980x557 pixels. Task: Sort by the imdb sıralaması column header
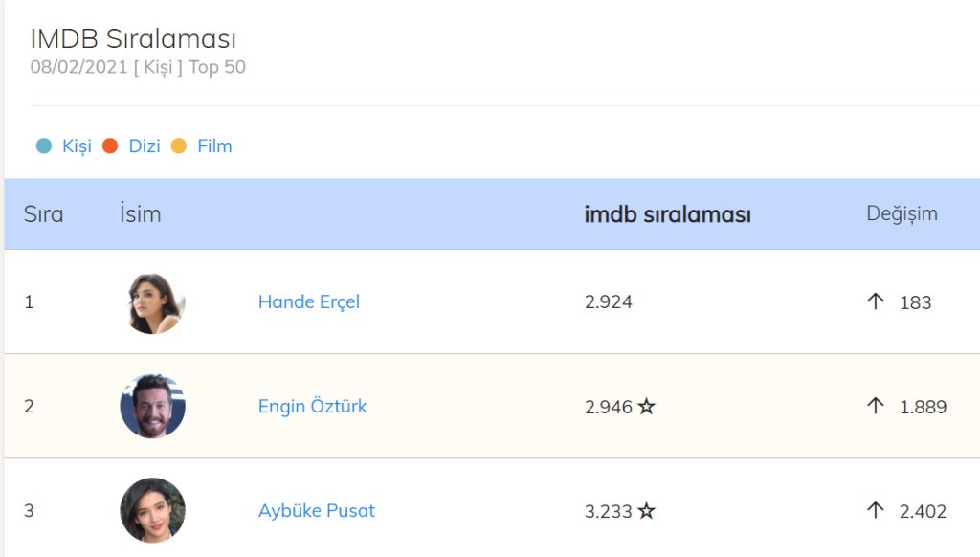pos(667,214)
